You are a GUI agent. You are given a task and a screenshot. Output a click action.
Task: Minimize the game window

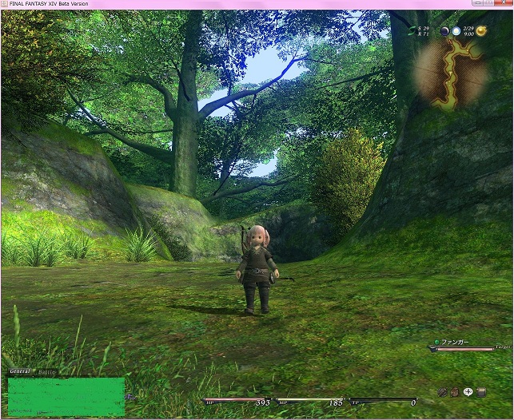tap(478, 2)
